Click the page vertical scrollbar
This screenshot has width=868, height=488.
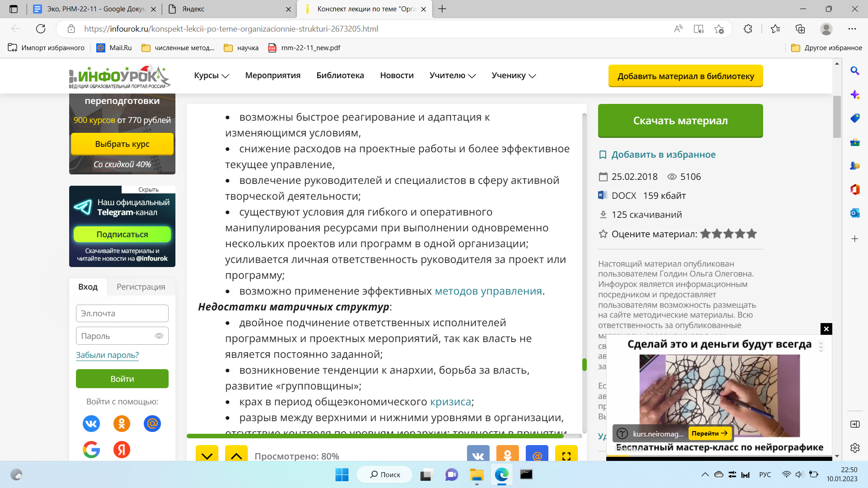(837, 117)
